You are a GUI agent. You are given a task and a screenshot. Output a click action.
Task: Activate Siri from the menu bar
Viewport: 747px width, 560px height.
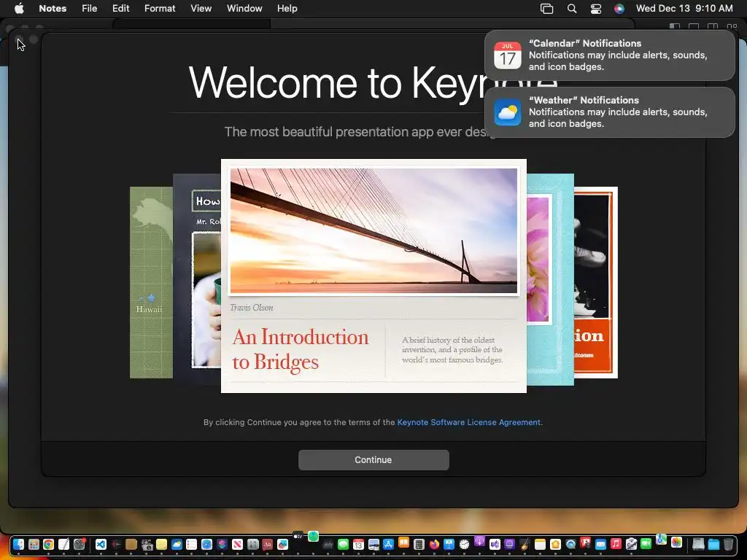(x=619, y=9)
